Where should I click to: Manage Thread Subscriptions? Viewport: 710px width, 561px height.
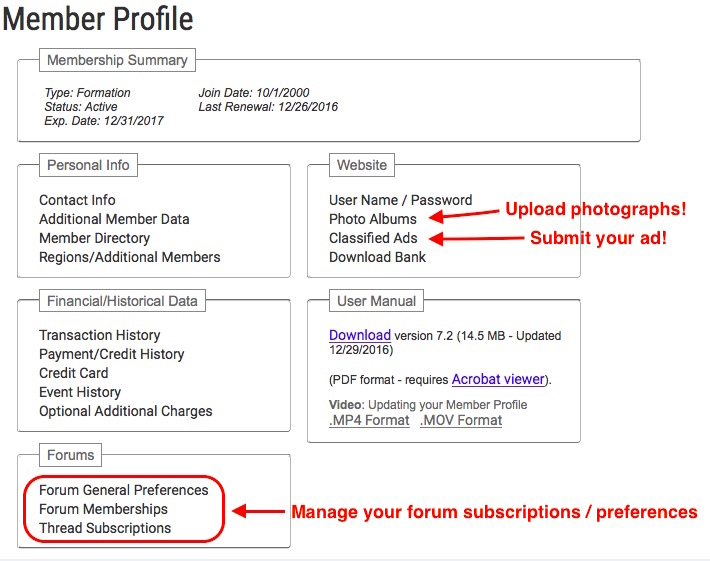click(105, 528)
